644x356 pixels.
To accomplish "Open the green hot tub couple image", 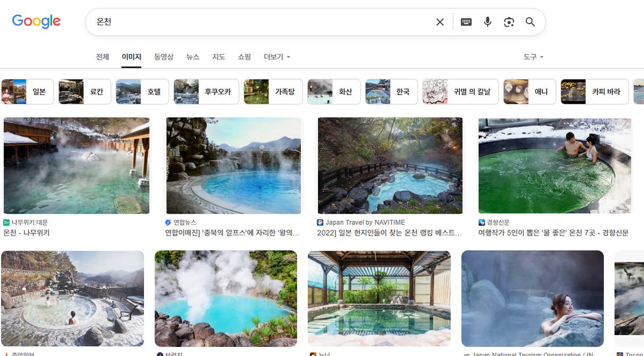I will tap(554, 166).
